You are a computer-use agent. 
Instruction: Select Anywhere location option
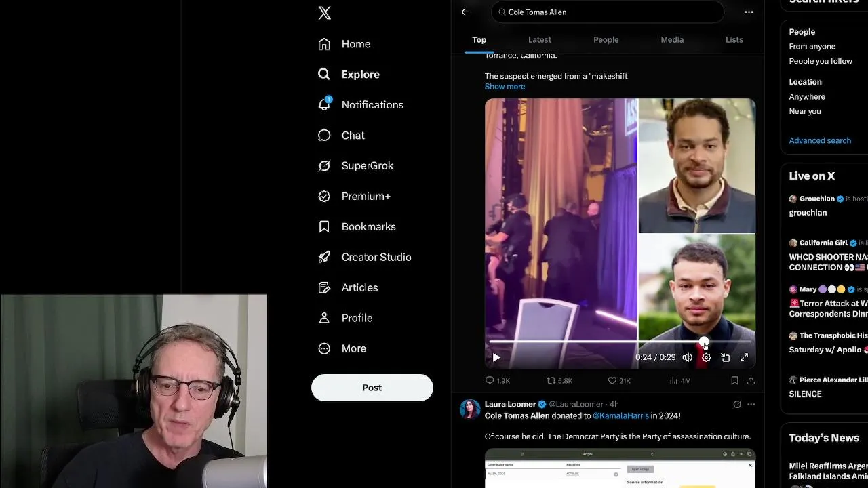(x=807, y=97)
